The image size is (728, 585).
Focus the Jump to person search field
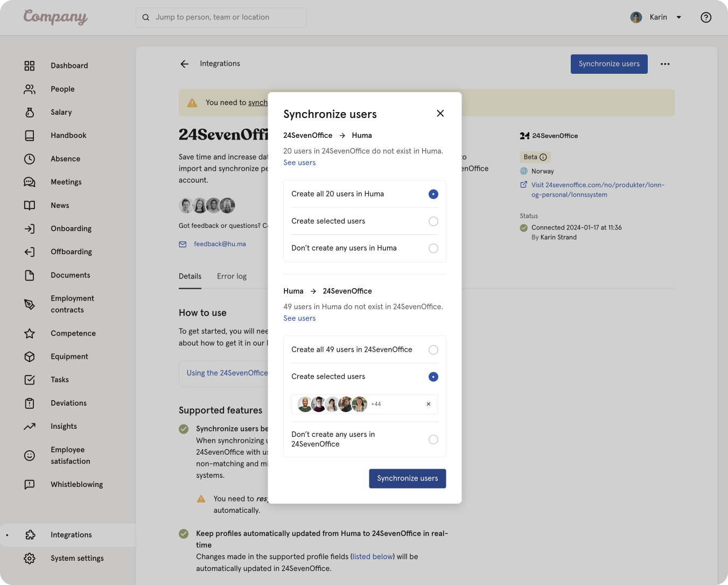221,17
